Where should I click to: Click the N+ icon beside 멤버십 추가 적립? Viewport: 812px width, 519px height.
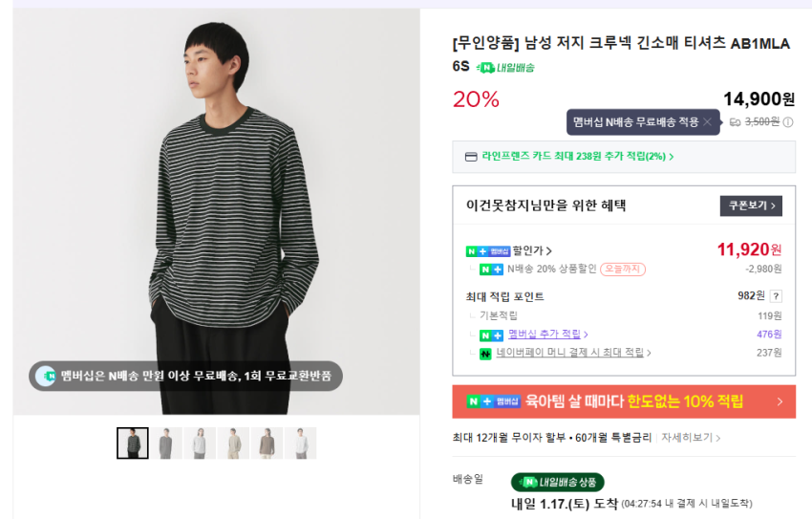[x=491, y=335]
